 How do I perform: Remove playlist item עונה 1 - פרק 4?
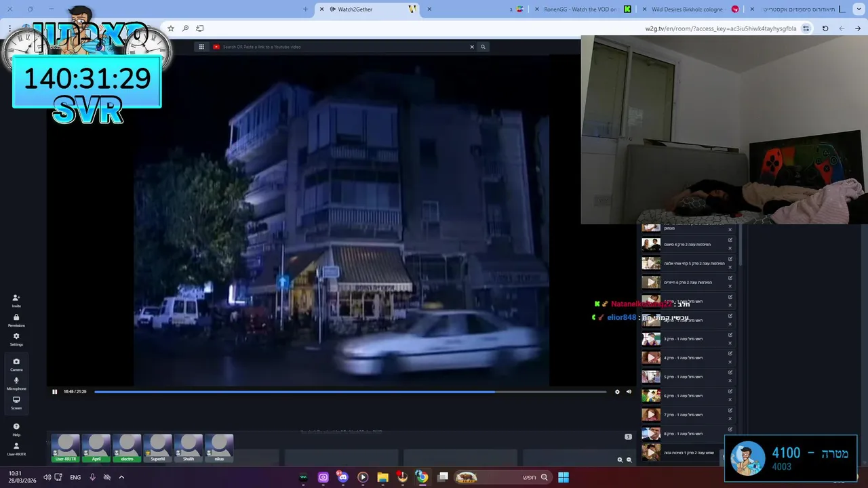click(x=730, y=362)
